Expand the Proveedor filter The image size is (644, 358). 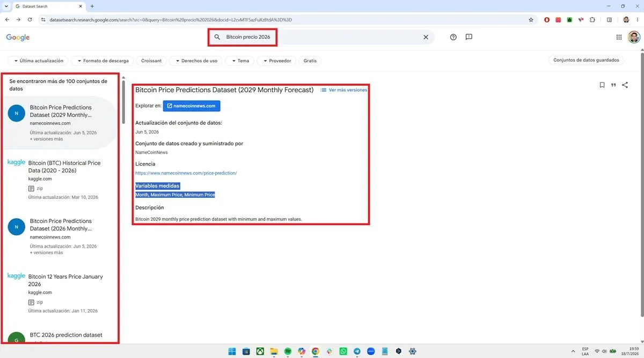276,61
